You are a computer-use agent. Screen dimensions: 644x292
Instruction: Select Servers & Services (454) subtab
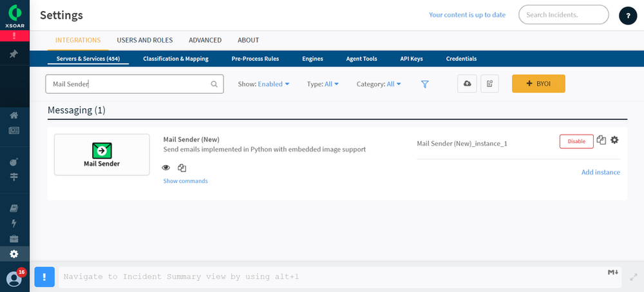[x=88, y=59]
